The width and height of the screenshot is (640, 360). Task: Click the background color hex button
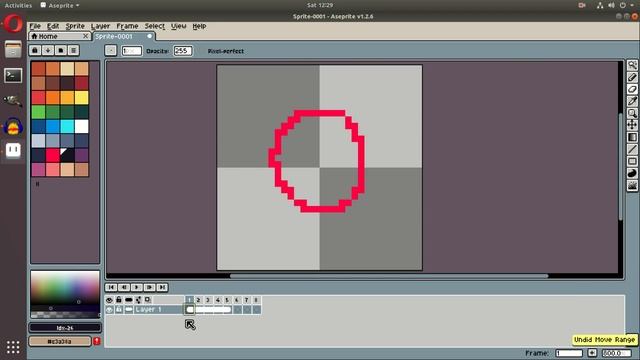pyautogui.click(x=60, y=341)
